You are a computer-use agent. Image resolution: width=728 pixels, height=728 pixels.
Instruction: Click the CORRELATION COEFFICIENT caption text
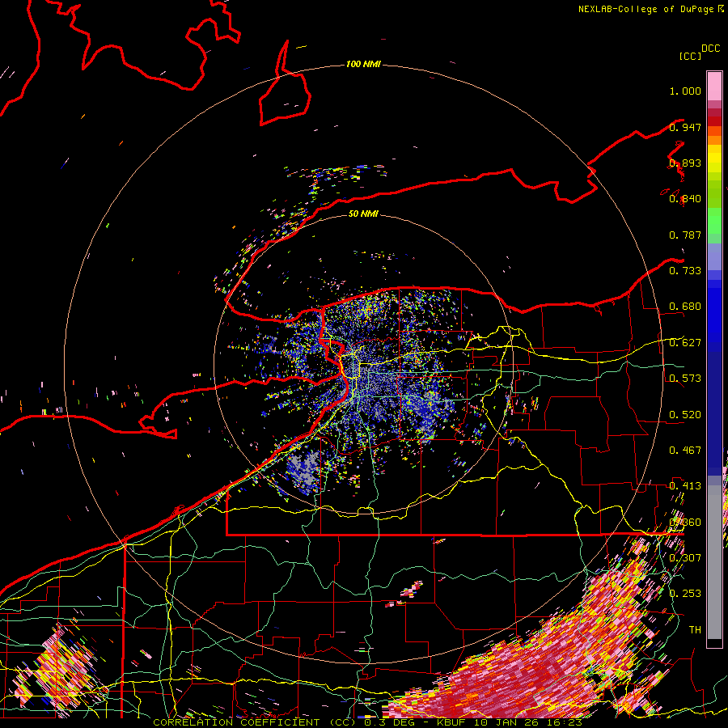236,722
